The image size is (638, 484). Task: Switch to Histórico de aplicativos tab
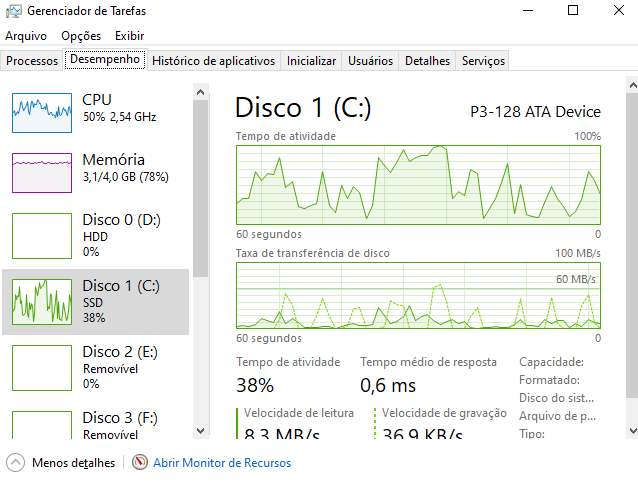pyautogui.click(x=214, y=61)
